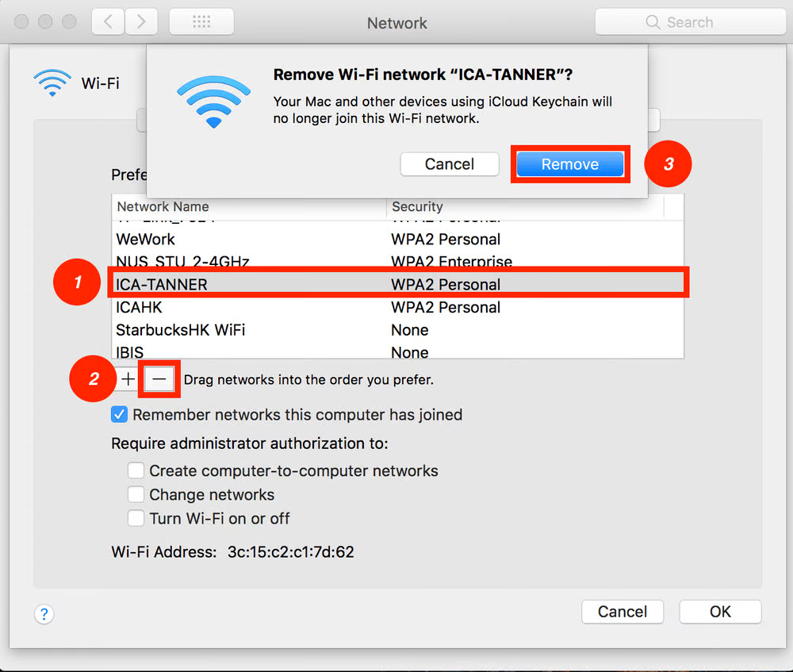Screen dimensions: 793x672
Task: Cancel the Remove Wi-Fi network dialog
Action: coord(449,164)
